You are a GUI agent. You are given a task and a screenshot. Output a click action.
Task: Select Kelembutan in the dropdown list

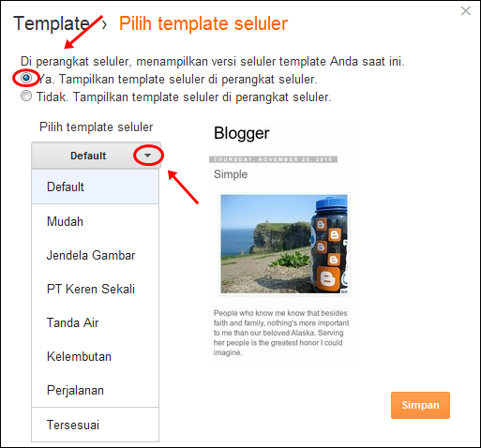95,356
